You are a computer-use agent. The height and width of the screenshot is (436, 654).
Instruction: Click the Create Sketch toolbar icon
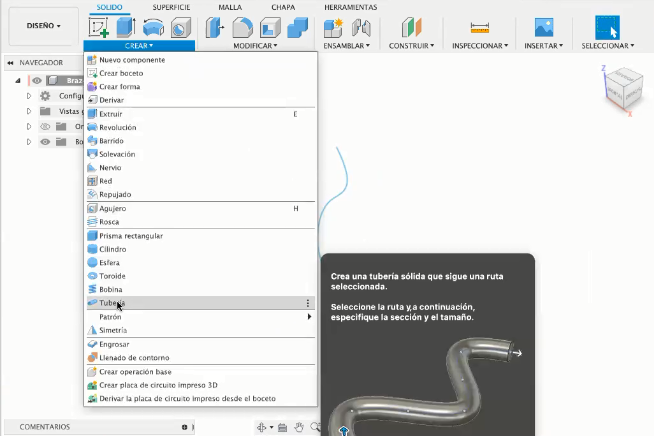[99, 27]
